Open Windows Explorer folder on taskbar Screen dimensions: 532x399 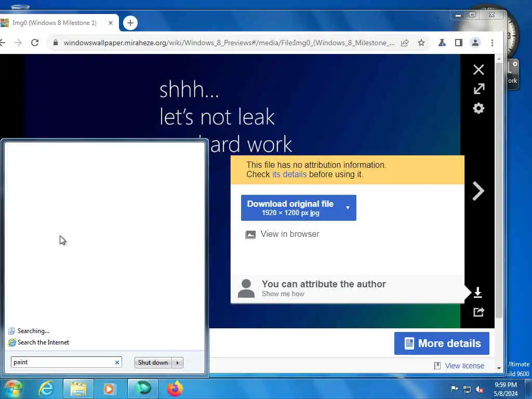point(78,389)
